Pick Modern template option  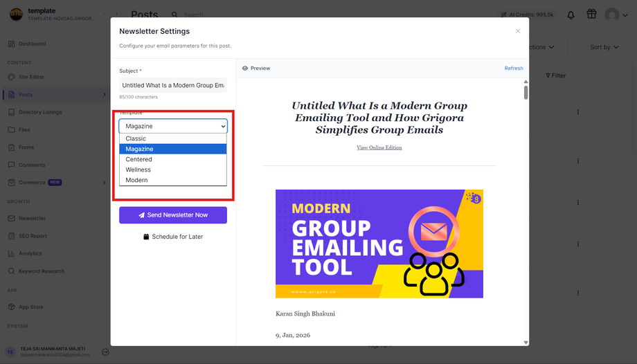point(172,180)
